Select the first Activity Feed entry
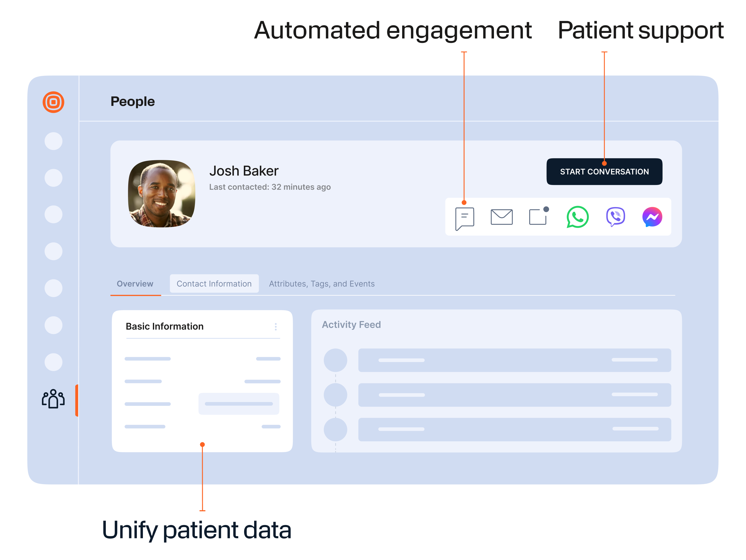The width and height of the screenshot is (746, 560). [x=514, y=360]
